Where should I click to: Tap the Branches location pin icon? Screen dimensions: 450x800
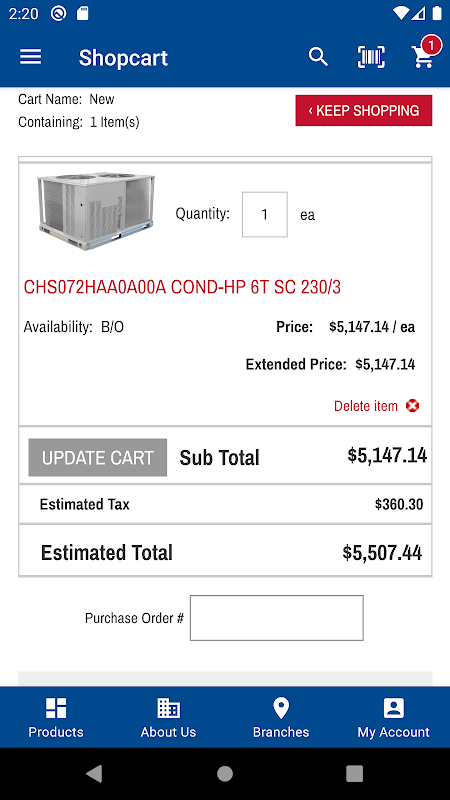281,708
